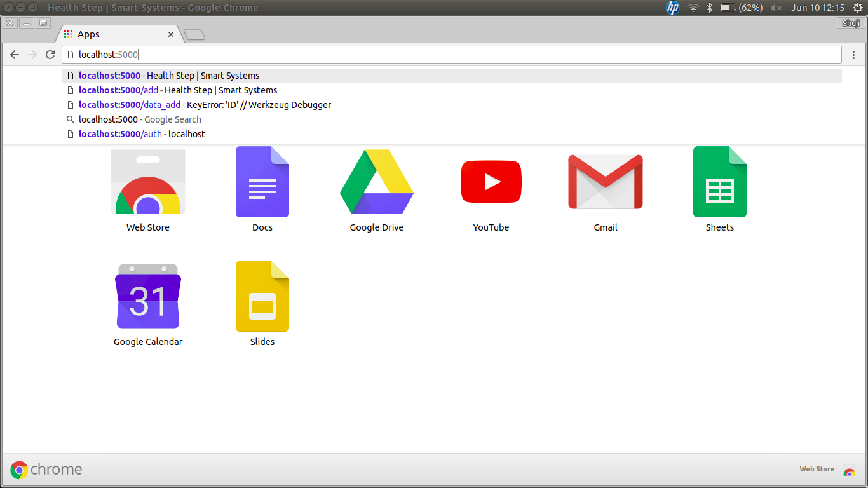Choose the localhost:5000/data_add KeyError suggestion
The image size is (868, 488).
[451, 105]
